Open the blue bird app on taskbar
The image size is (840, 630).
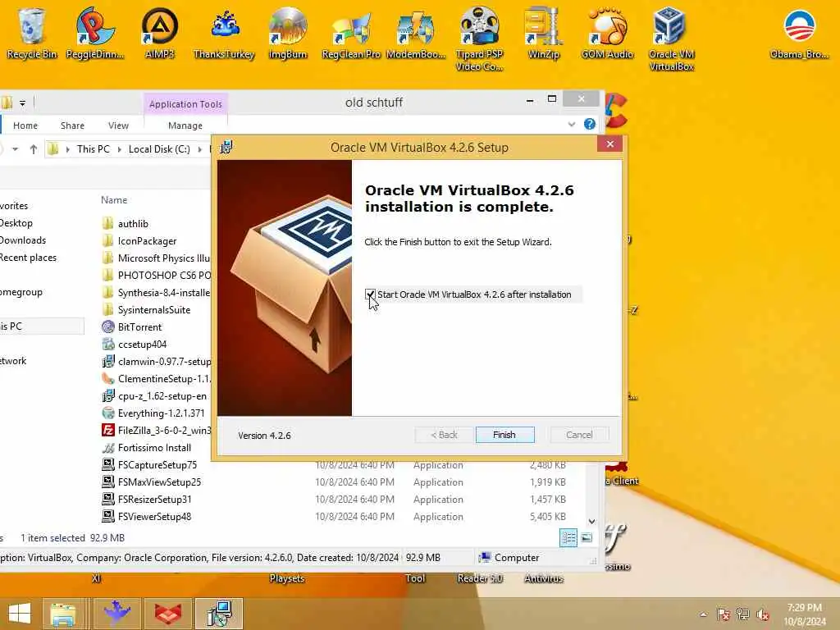(116, 614)
